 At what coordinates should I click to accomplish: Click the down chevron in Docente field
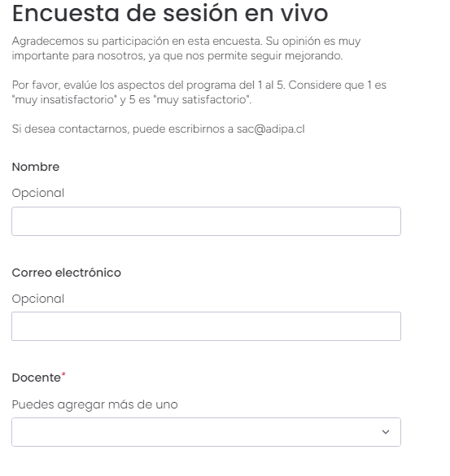(386, 432)
